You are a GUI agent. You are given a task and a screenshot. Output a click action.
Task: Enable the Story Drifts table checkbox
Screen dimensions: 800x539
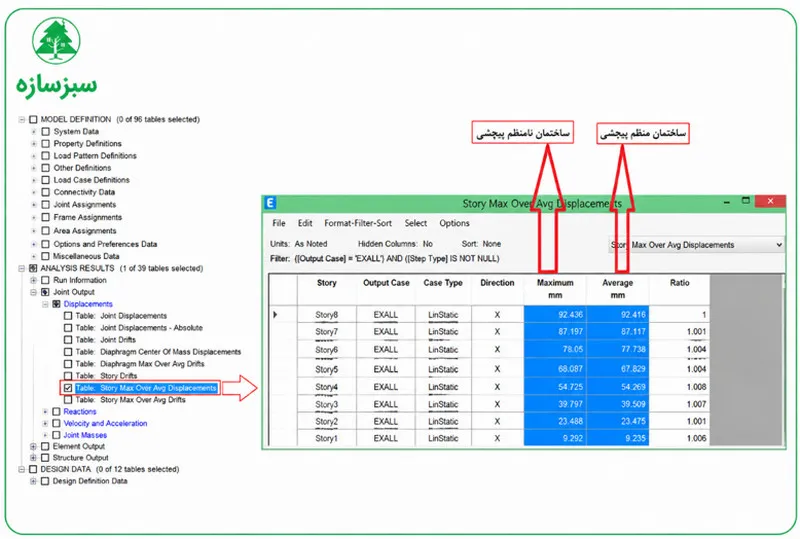[68, 376]
